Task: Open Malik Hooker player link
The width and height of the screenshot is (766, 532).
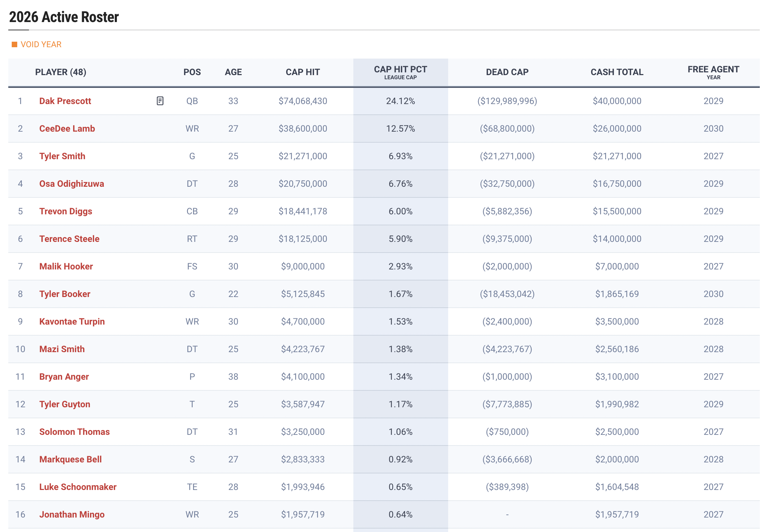Action: 66,266
